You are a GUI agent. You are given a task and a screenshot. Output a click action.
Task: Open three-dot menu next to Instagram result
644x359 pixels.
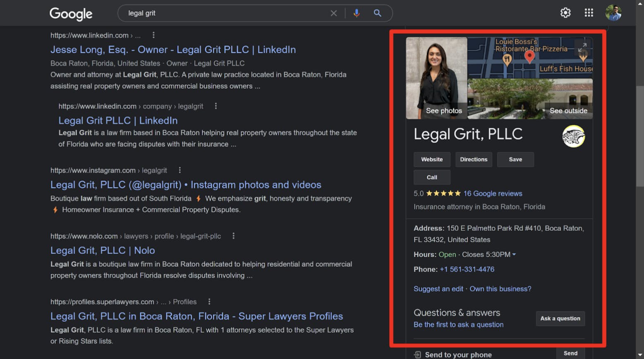pos(180,170)
